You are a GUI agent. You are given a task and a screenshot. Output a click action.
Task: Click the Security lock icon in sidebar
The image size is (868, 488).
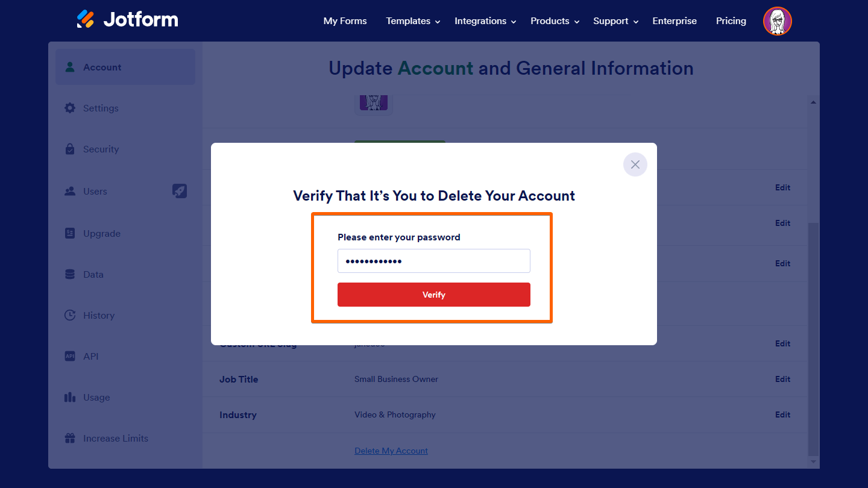coord(70,149)
